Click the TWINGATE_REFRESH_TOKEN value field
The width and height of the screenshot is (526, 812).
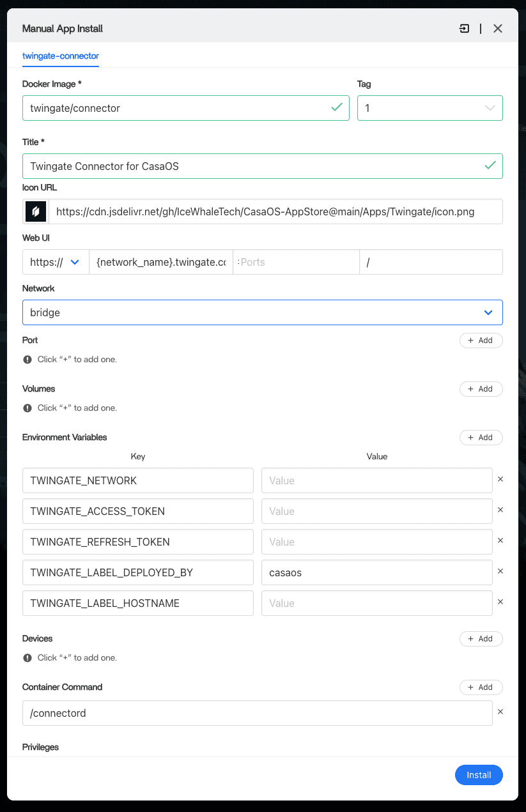[x=377, y=542]
